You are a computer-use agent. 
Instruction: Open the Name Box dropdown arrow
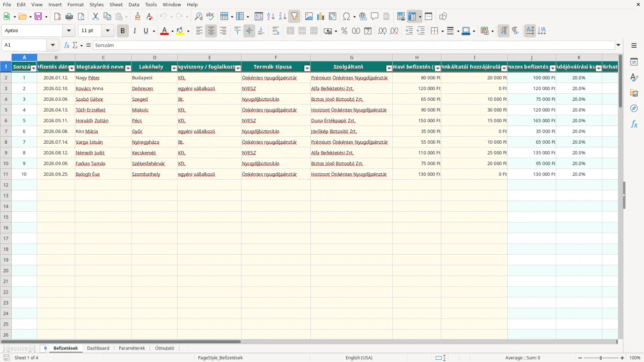[53, 46]
